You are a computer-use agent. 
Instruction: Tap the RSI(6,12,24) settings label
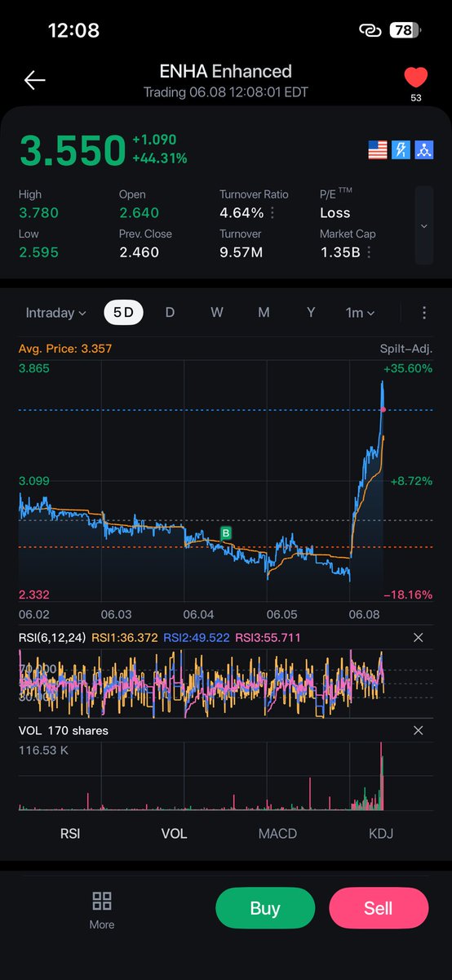tap(52, 637)
